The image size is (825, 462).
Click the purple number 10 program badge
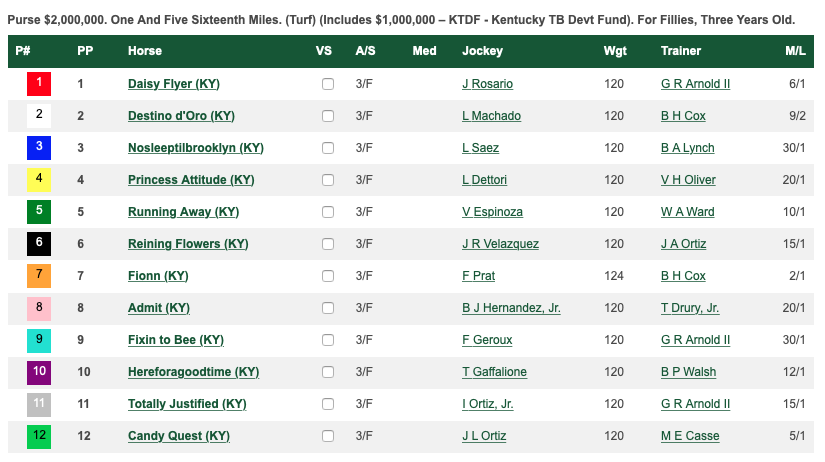click(39, 372)
